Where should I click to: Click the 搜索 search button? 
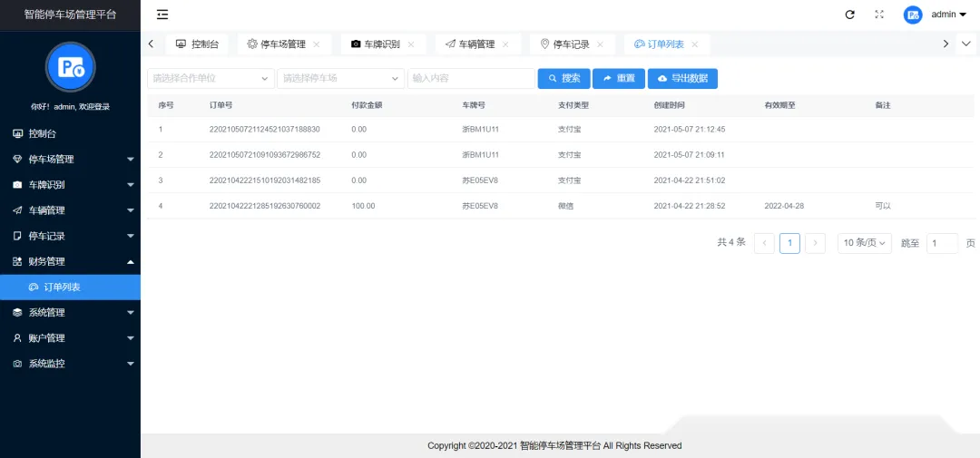point(563,78)
